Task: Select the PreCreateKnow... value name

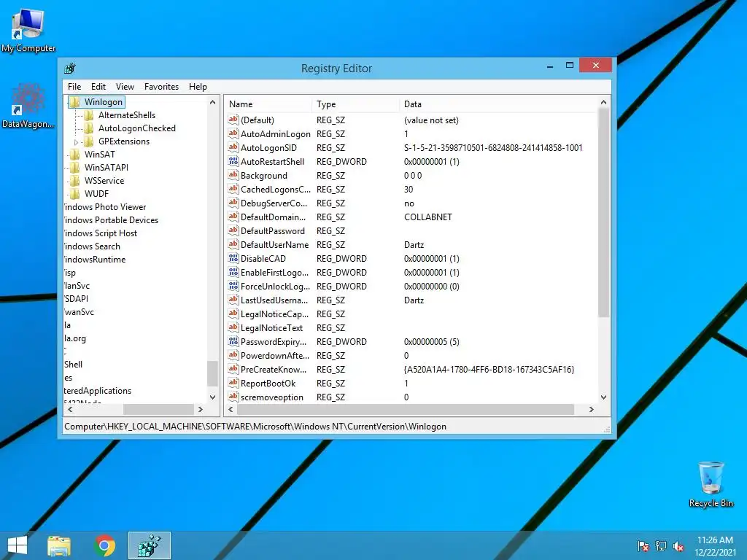Action: tap(274, 369)
